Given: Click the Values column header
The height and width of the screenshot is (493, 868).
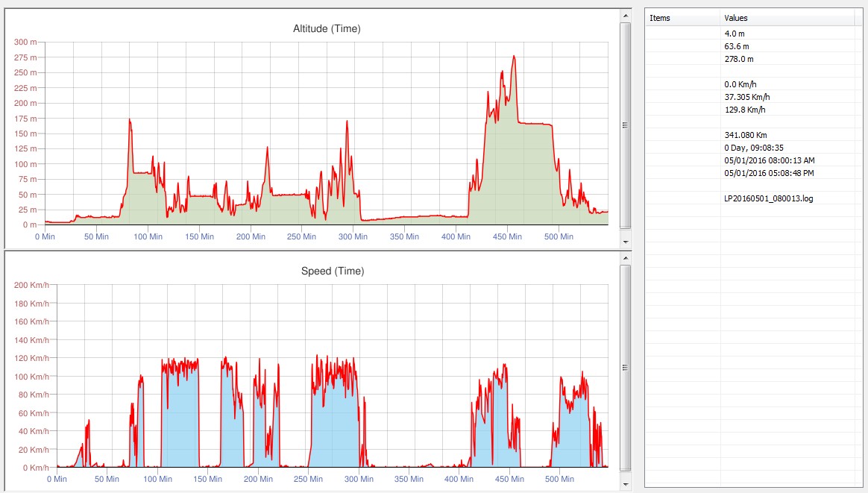Looking at the screenshot, I should point(790,18).
